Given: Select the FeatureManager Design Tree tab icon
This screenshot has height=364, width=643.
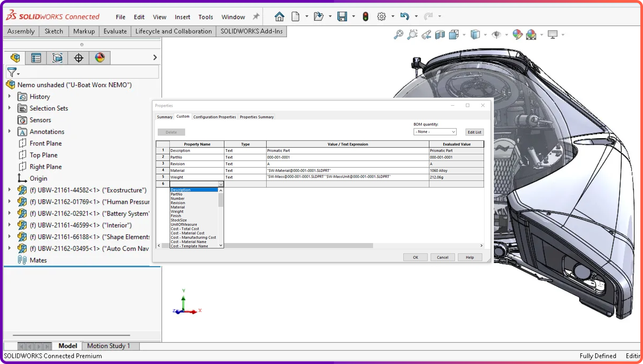Looking at the screenshot, I should pyautogui.click(x=15, y=58).
